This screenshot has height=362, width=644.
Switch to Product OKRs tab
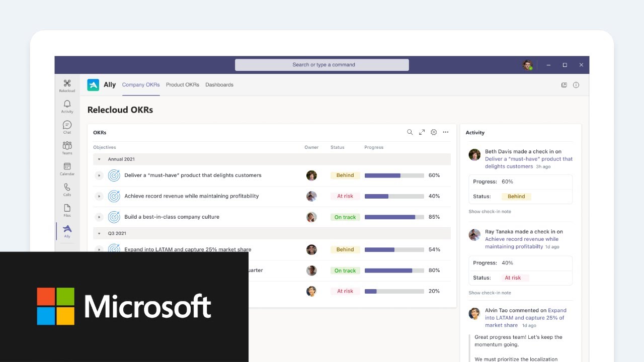coord(183,85)
